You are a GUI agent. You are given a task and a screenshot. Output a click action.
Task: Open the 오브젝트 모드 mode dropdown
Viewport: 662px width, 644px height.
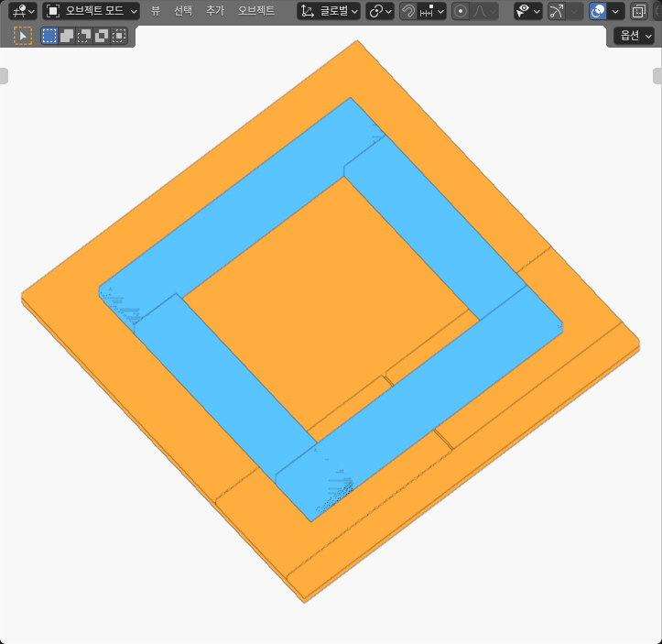92,11
